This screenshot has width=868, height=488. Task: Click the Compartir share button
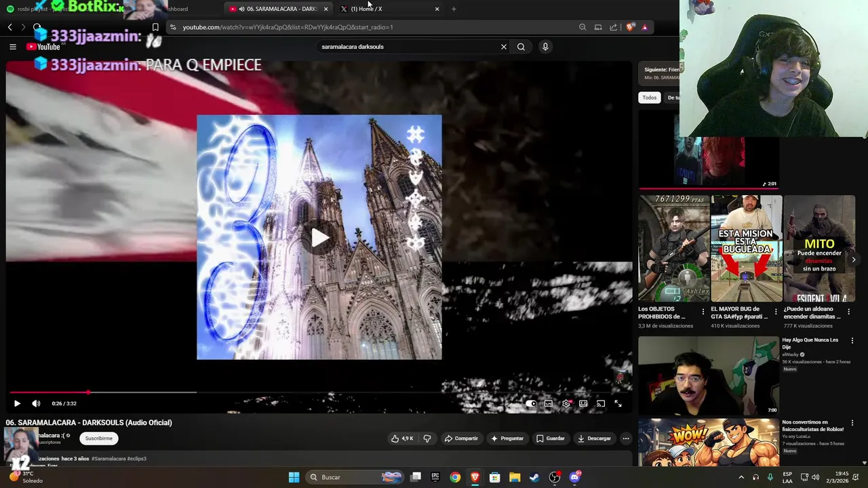(461, 439)
